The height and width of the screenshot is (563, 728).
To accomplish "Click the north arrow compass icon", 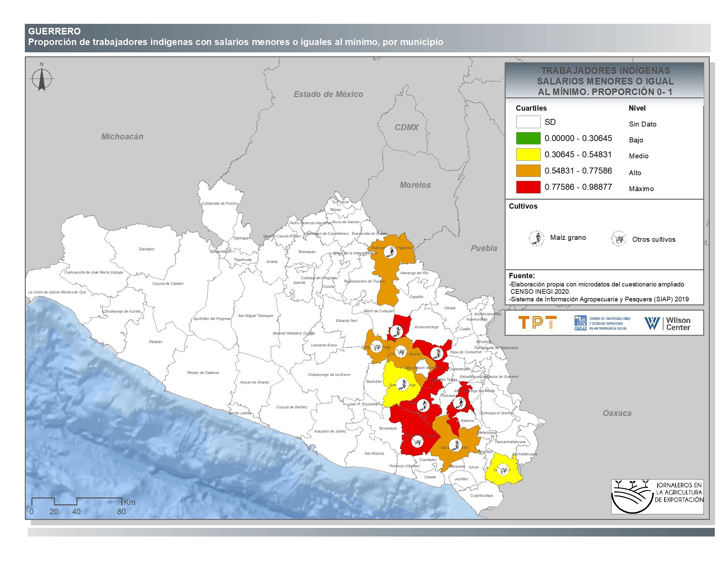I will (x=42, y=79).
